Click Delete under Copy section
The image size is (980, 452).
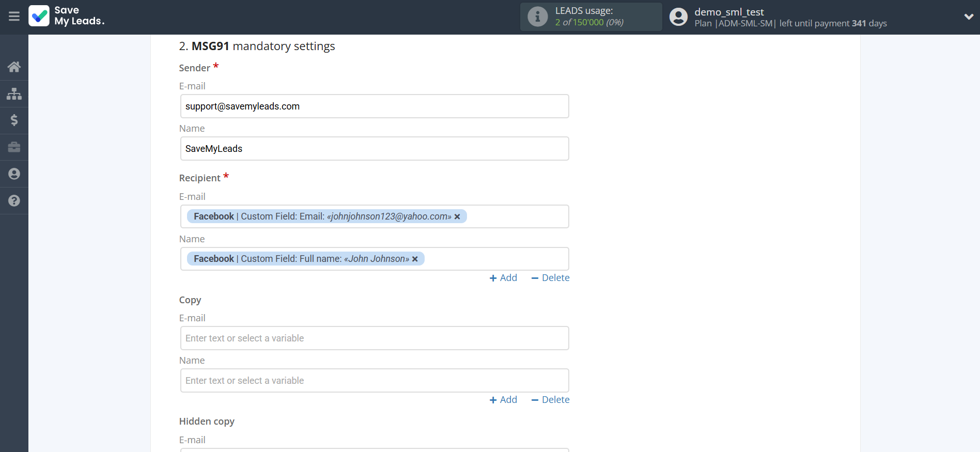tap(550, 400)
